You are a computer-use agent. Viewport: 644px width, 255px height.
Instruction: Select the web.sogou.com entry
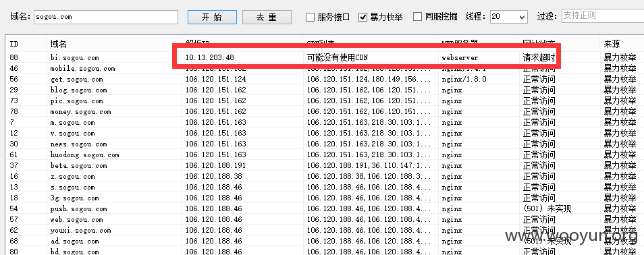pyautogui.click(x=76, y=220)
